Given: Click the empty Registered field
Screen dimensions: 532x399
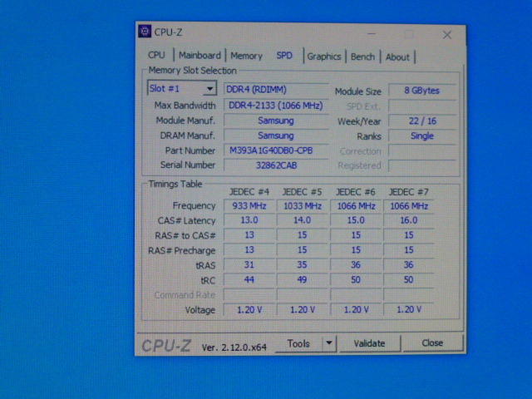Looking at the screenshot, I should pos(421,165).
